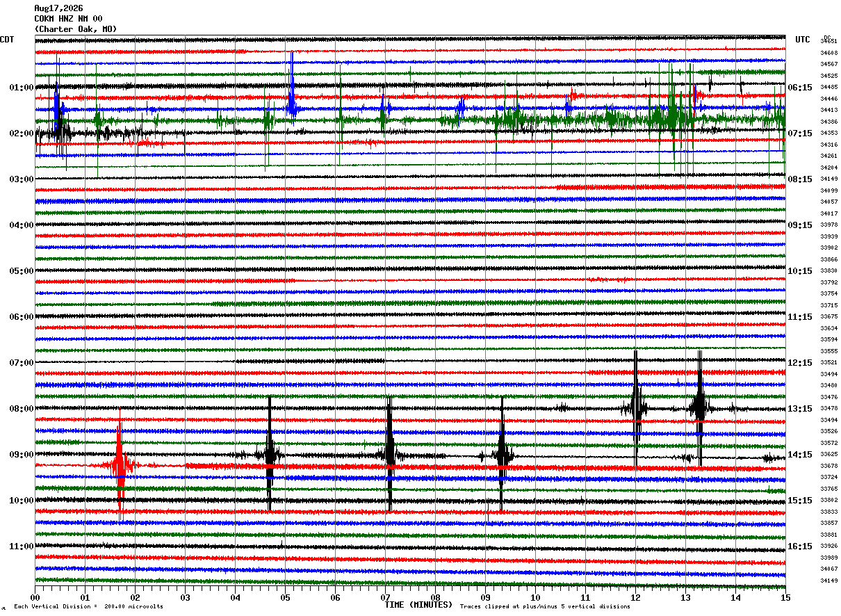Select the UTC timezone label
Screen dimensions: 841x616
point(803,40)
